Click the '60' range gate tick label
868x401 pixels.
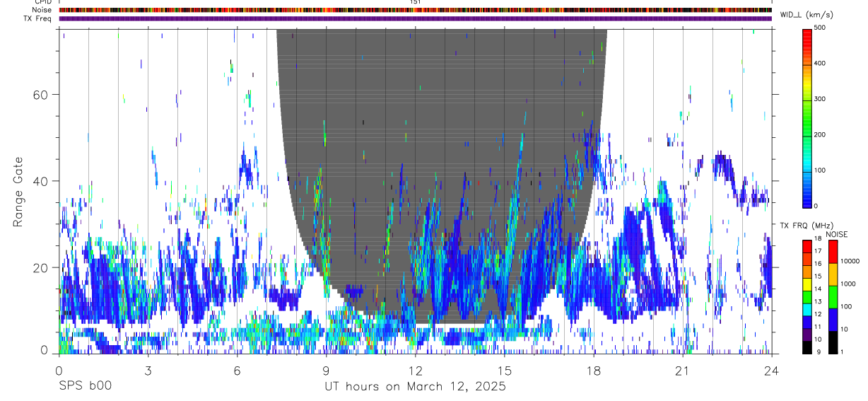point(41,95)
